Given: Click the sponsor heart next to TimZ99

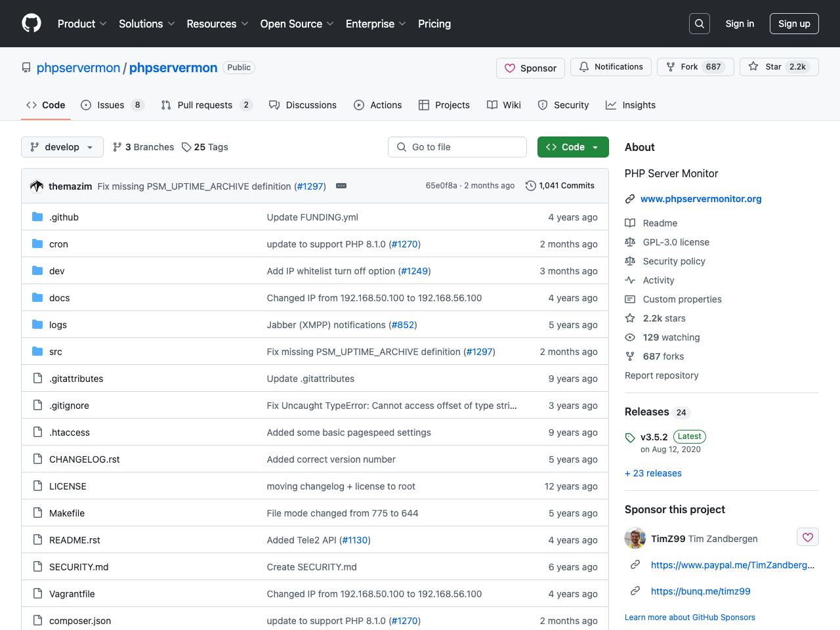Looking at the screenshot, I should click(808, 537).
